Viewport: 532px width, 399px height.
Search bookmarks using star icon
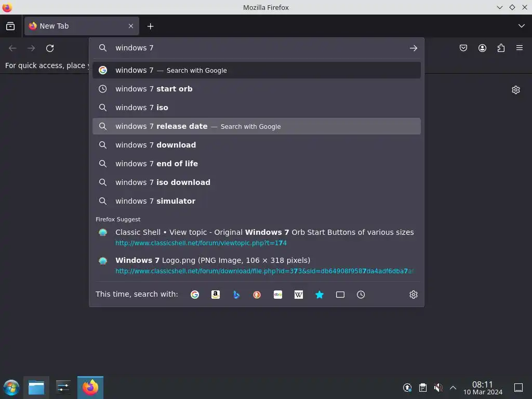click(320, 295)
